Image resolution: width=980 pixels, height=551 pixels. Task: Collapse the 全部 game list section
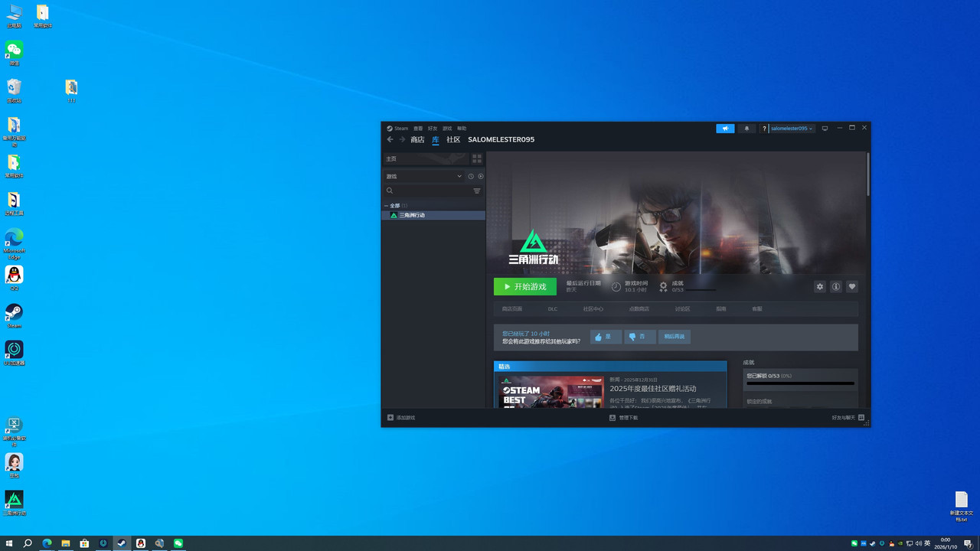387,206
